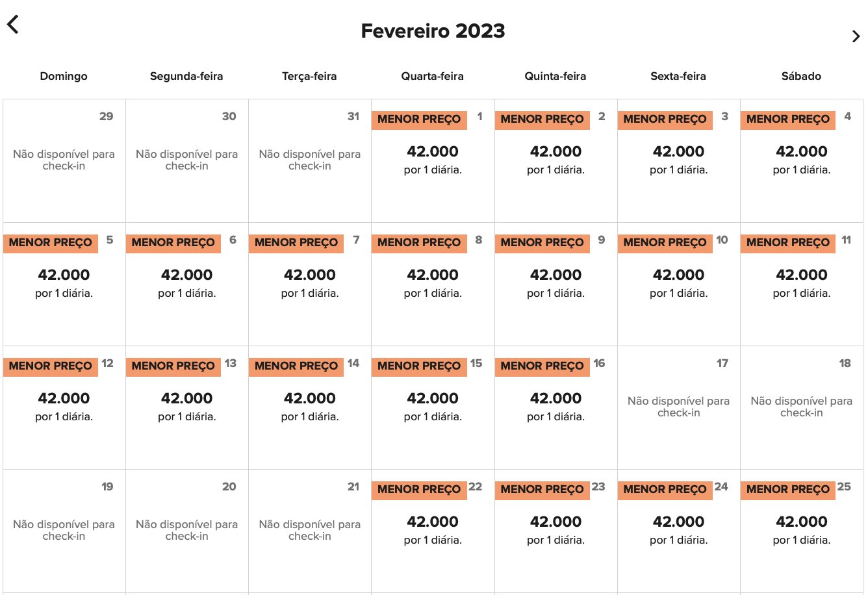
Task: Select February 4 with 42.000 price
Action: tap(802, 160)
